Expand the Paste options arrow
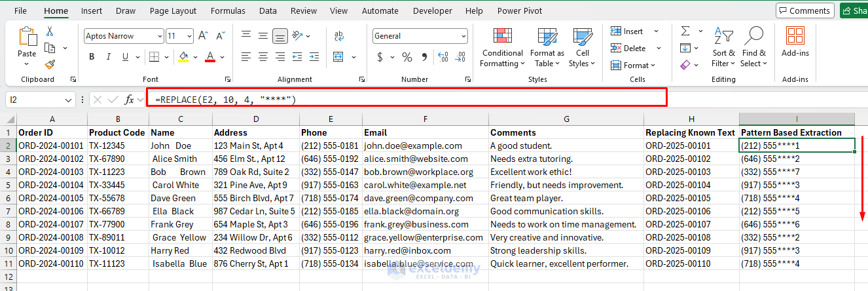This screenshot has height=291, width=868. [27, 64]
